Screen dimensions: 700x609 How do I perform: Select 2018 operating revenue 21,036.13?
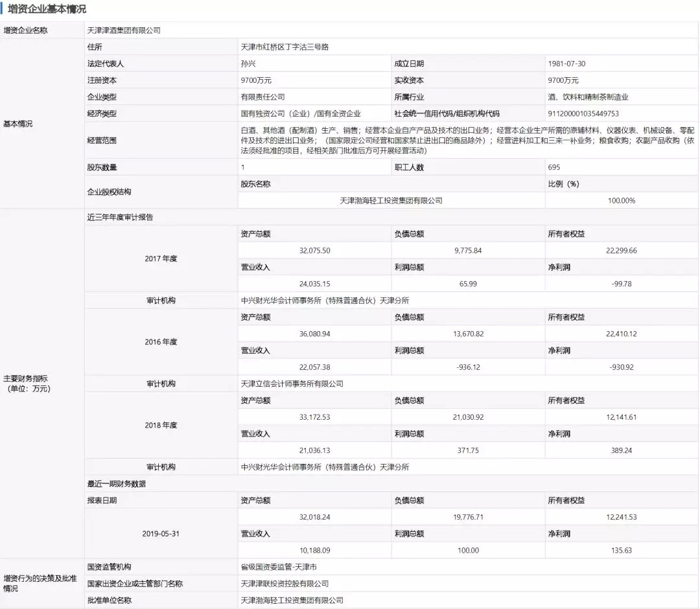pyautogui.click(x=315, y=451)
